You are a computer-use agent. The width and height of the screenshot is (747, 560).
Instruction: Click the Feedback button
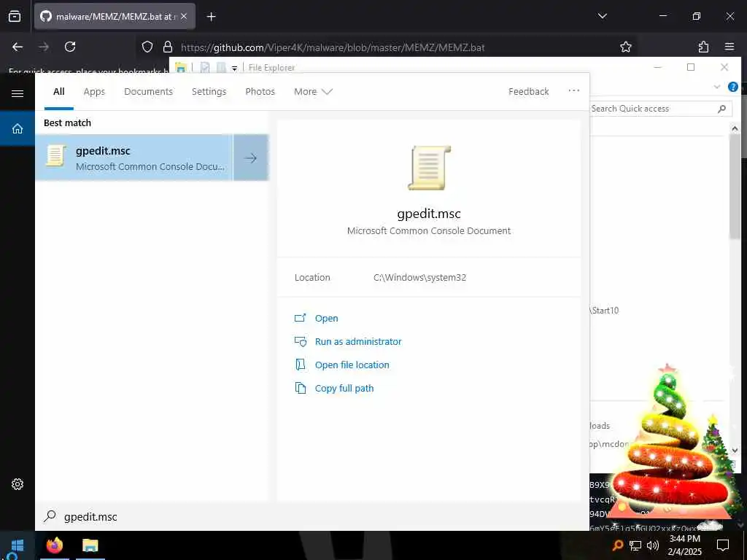click(528, 91)
